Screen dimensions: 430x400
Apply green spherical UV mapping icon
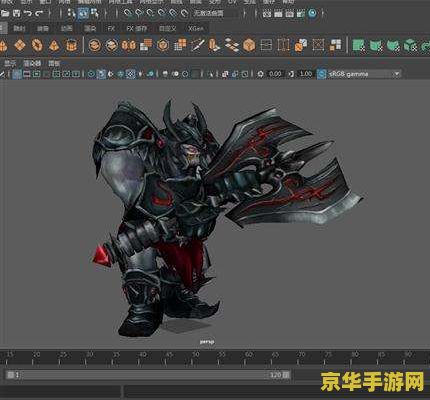[x=393, y=45]
